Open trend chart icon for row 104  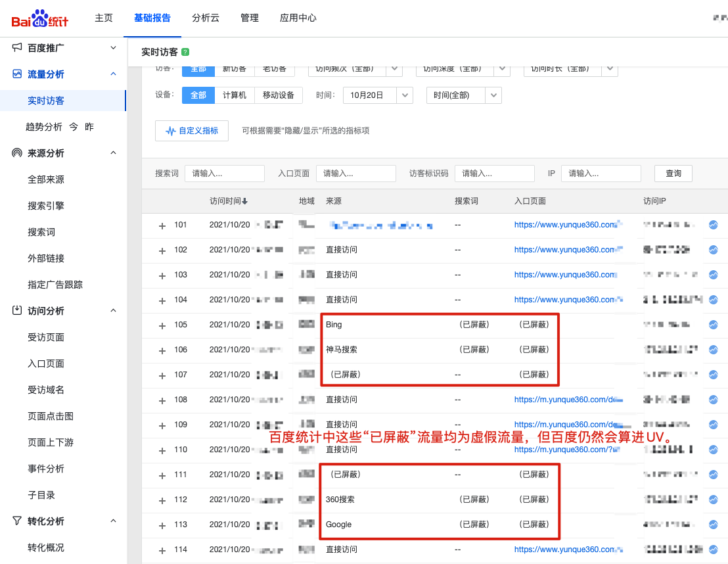pyautogui.click(x=713, y=300)
